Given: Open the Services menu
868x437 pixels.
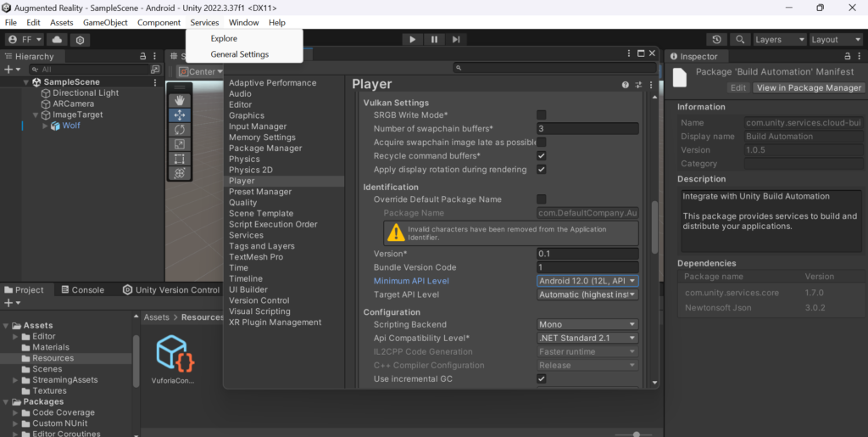Looking at the screenshot, I should point(204,23).
